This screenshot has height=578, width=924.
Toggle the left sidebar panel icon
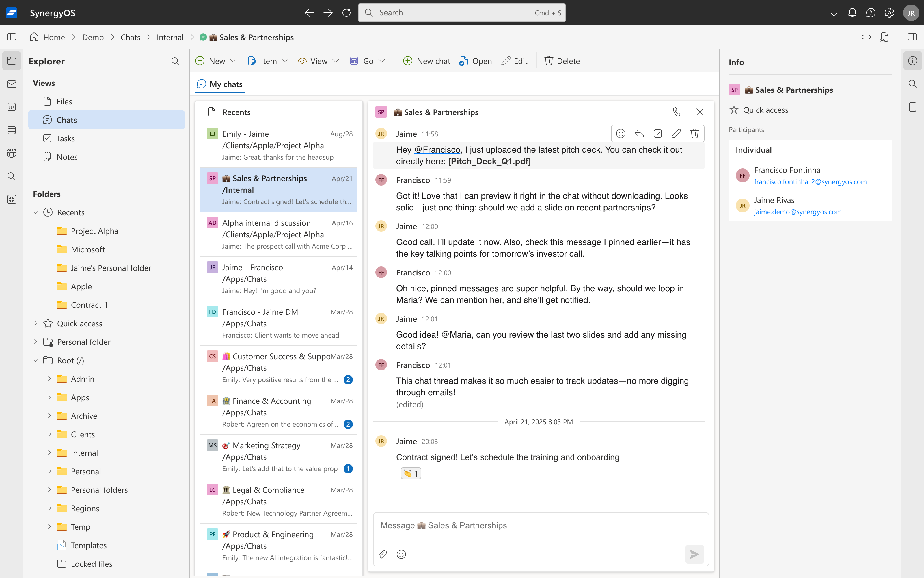click(12, 37)
